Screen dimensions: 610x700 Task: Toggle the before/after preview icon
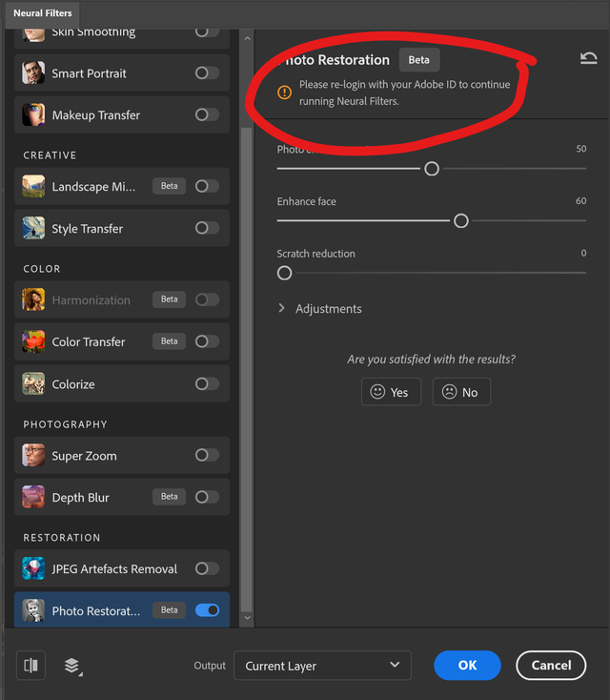[30, 665]
